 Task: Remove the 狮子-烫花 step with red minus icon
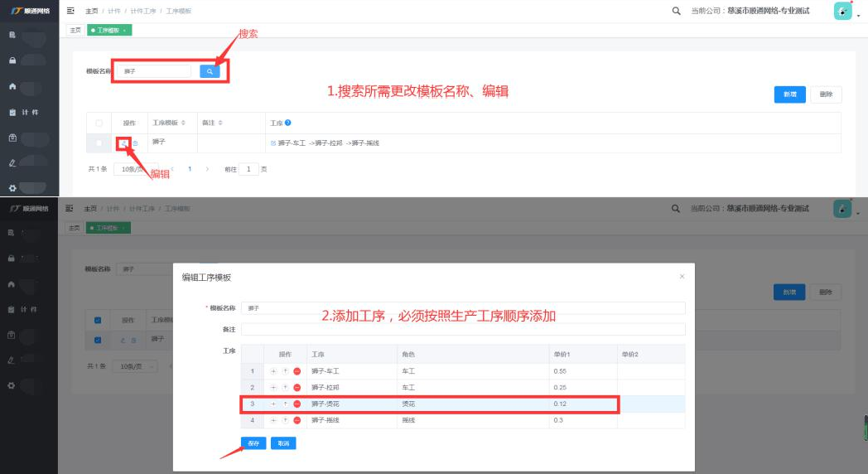[x=297, y=404]
